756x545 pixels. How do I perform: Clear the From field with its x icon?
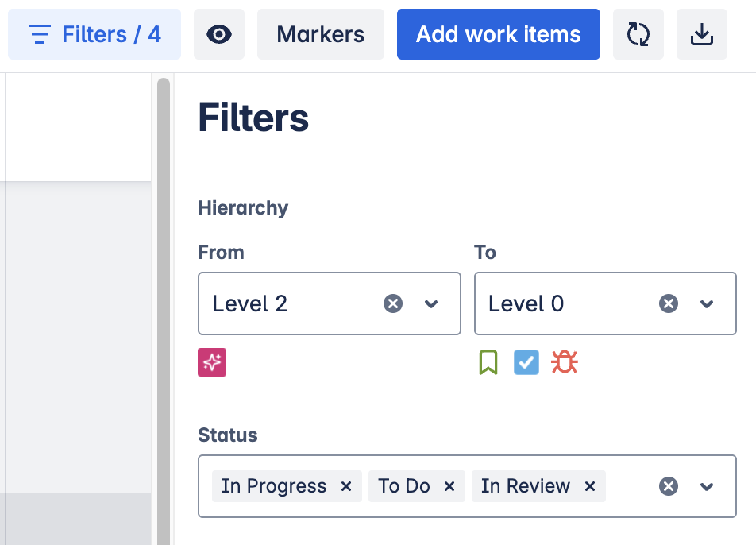tap(392, 303)
